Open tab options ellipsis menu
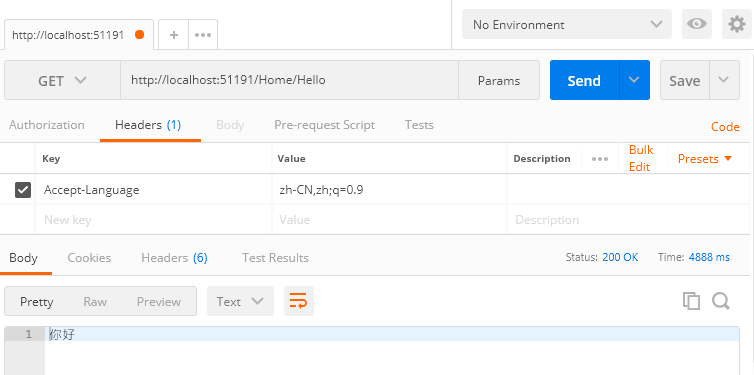The image size is (754, 375). 203,35
